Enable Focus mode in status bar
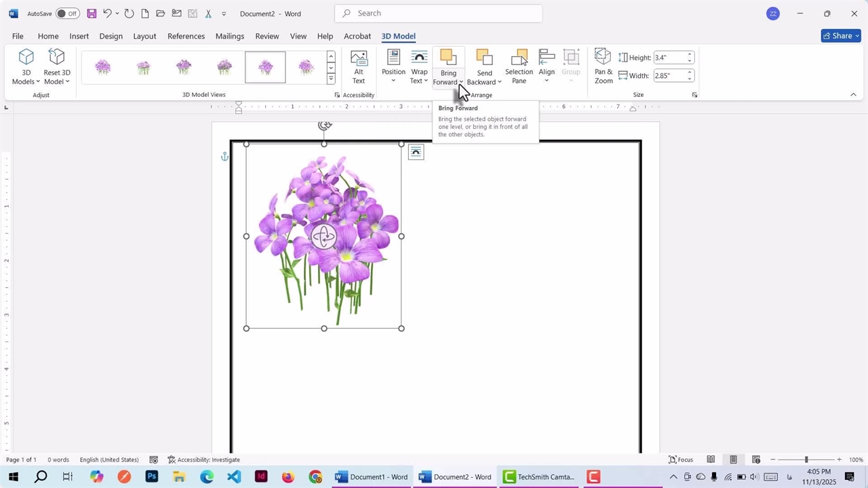The image size is (868, 488). tap(681, 460)
